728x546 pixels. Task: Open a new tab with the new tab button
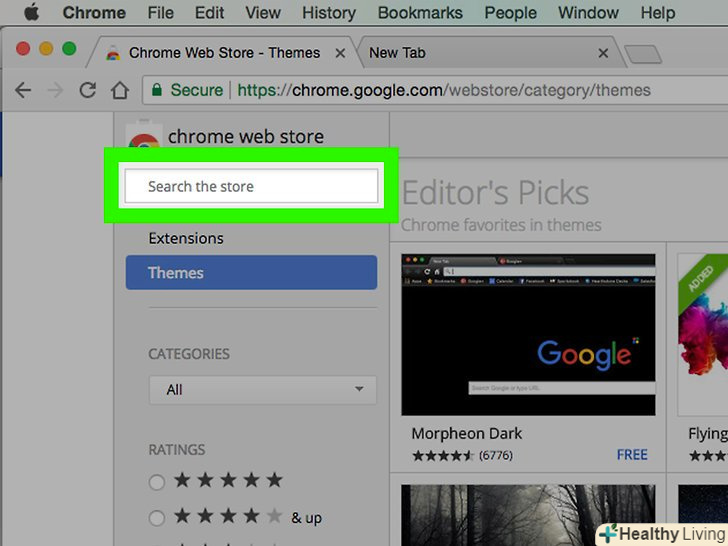pyautogui.click(x=643, y=54)
